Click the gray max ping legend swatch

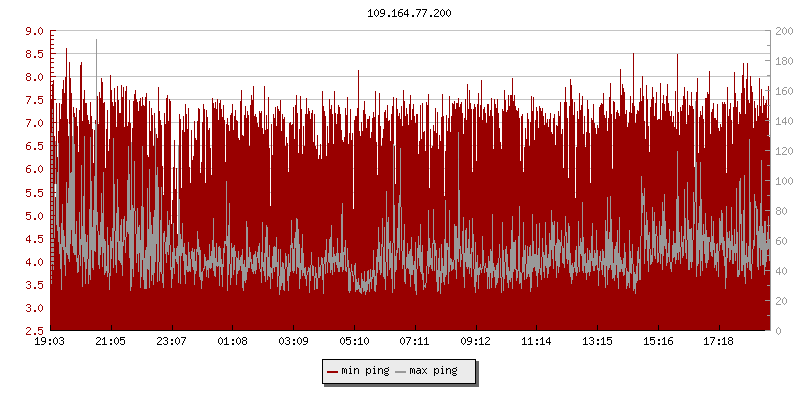(x=401, y=371)
